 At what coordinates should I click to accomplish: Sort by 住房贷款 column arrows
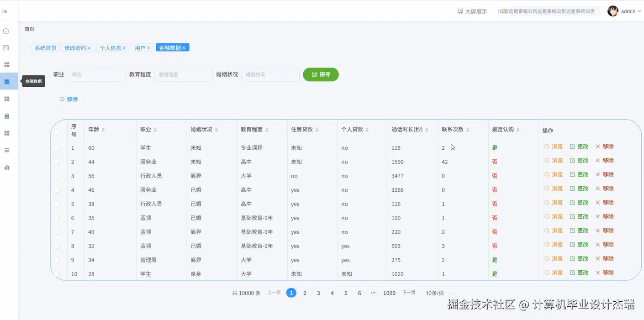pyautogui.click(x=317, y=130)
